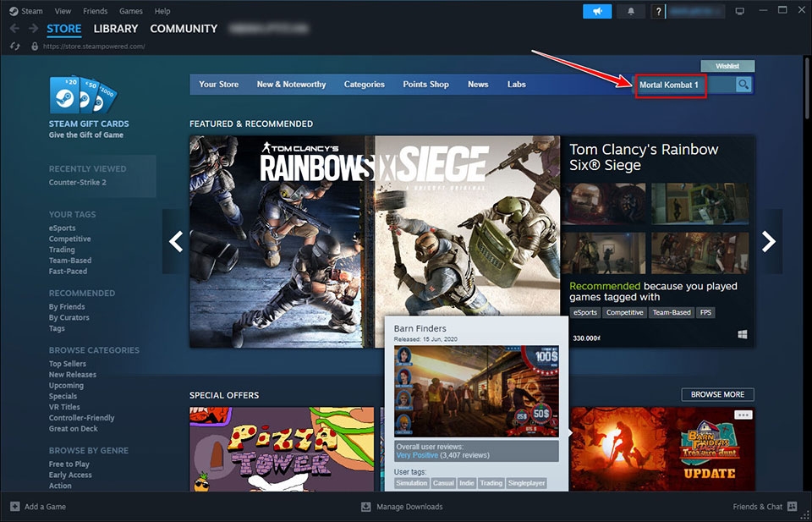Expand the Categories dropdown
812x522 pixels.
pyautogui.click(x=364, y=85)
